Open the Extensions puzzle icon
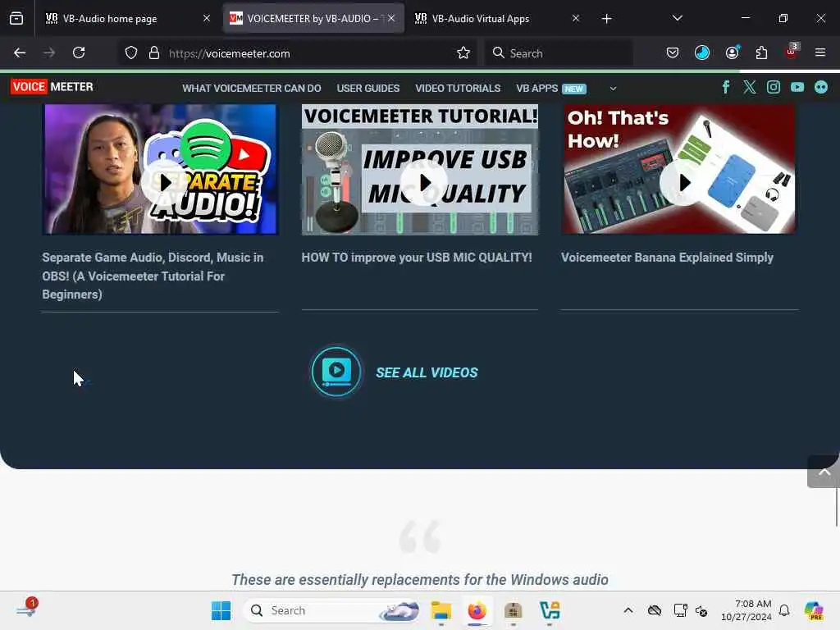Image resolution: width=840 pixels, height=630 pixels. click(761, 52)
